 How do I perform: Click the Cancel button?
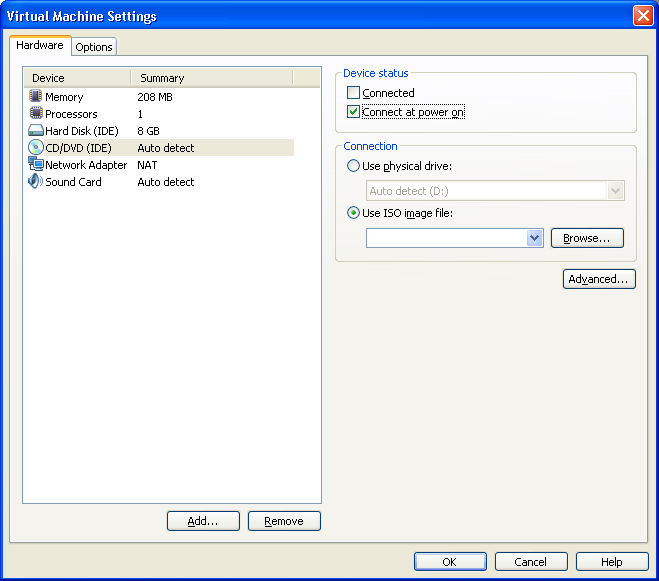coord(531,562)
